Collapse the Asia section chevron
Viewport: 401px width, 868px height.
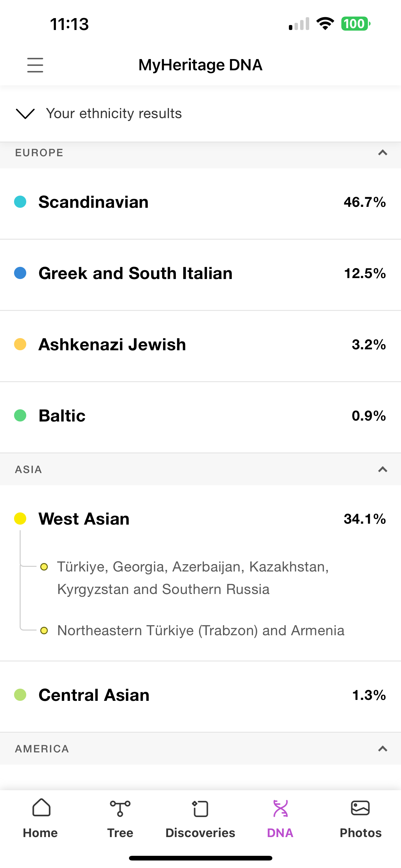pos(383,469)
